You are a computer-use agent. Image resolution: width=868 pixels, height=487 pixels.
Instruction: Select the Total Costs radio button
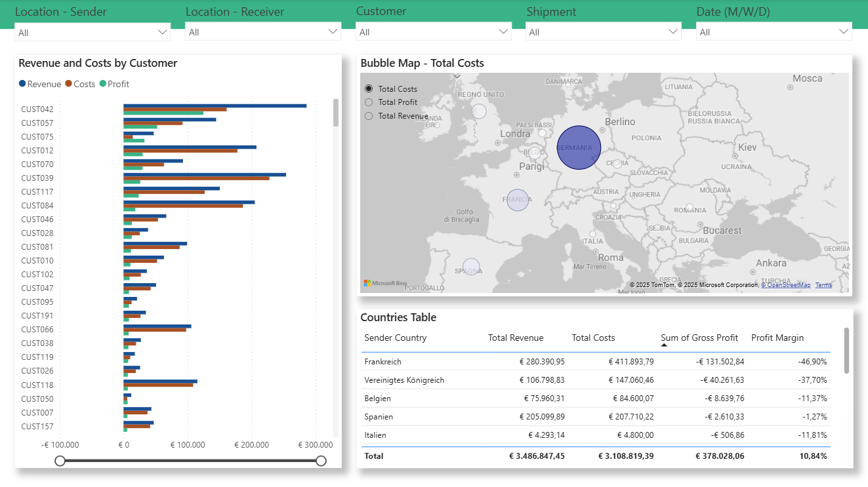(x=369, y=88)
